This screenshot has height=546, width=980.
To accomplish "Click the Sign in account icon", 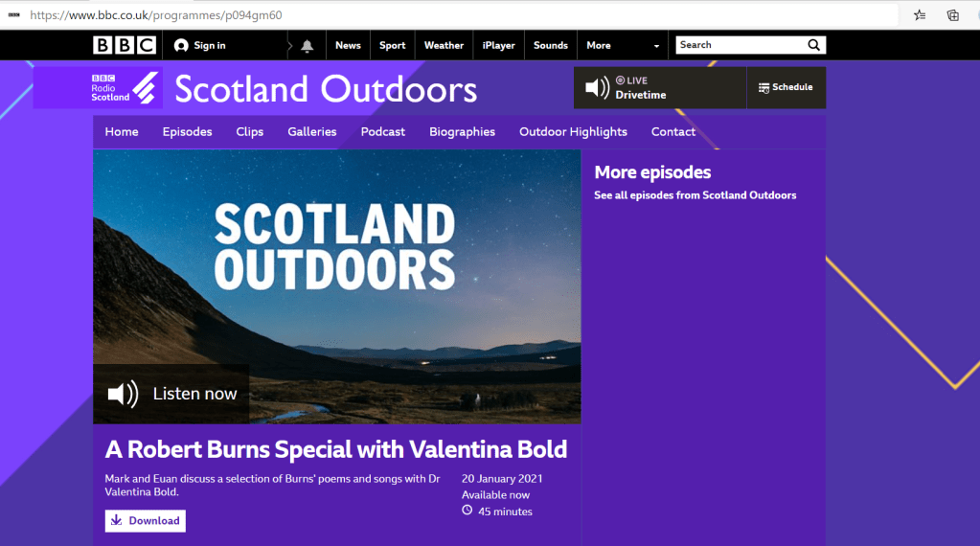I will (182, 46).
